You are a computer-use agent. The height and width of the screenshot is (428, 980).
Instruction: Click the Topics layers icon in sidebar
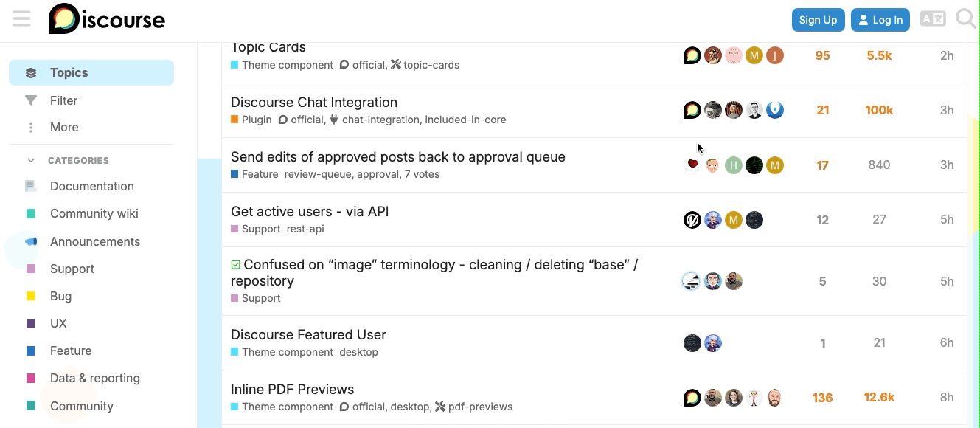[31, 72]
